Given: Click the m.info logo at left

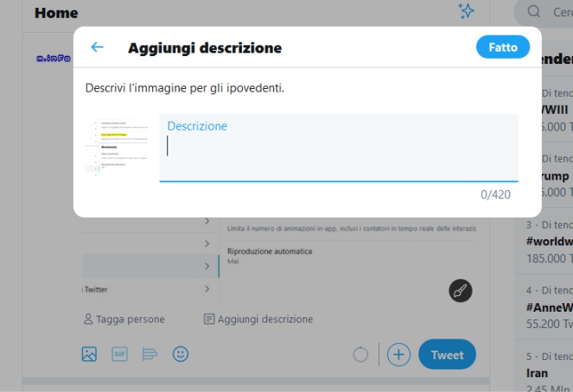Looking at the screenshot, I should click(x=54, y=59).
